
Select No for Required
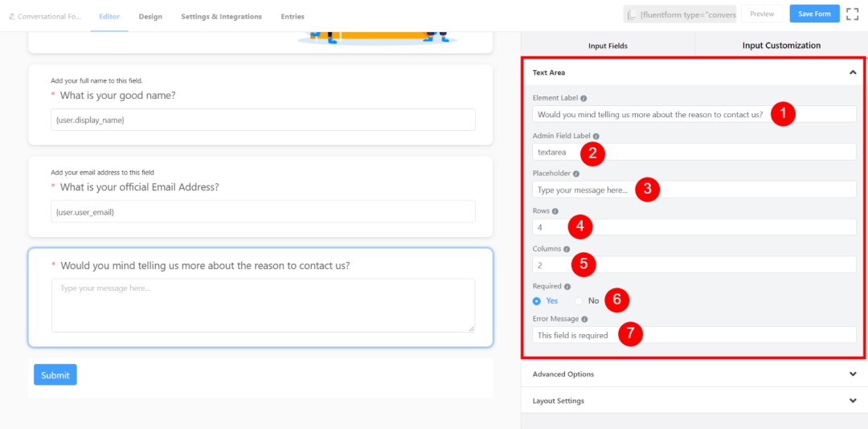[588, 300]
